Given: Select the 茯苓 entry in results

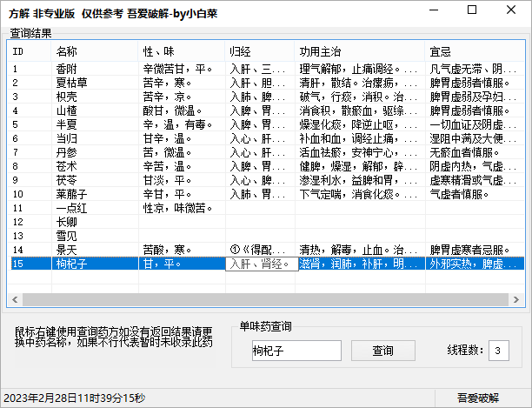Looking at the screenshot, I should [x=66, y=179].
